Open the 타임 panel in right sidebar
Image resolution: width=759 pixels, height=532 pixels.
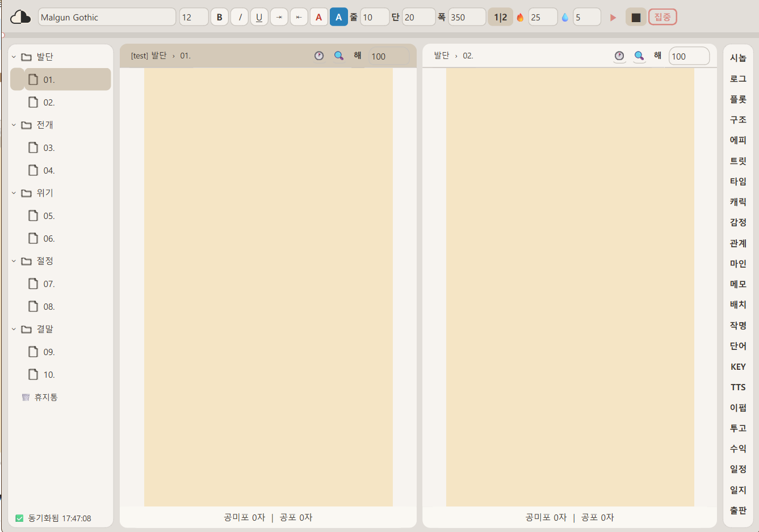point(738,181)
